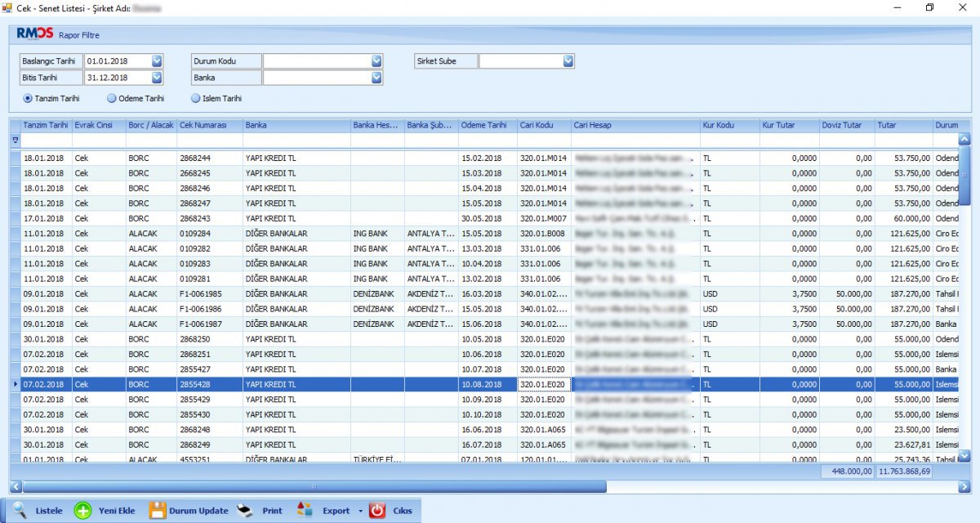Screen dimensions: 980x523
Task: Click the Listele magnifier icon
Action: pos(20,511)
